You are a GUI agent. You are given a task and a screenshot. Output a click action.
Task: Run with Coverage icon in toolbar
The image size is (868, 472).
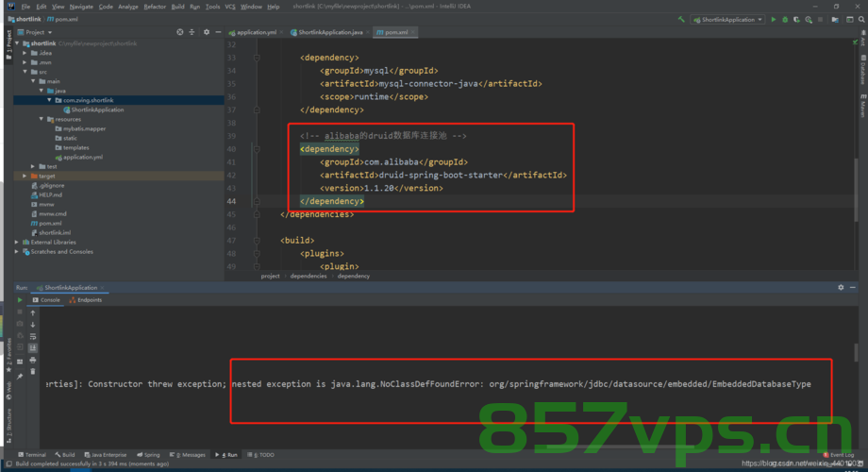coord(796,20)
